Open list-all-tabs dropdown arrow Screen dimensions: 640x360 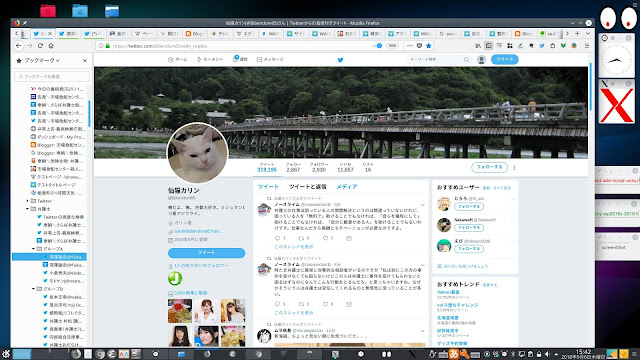tap(588, 33)
